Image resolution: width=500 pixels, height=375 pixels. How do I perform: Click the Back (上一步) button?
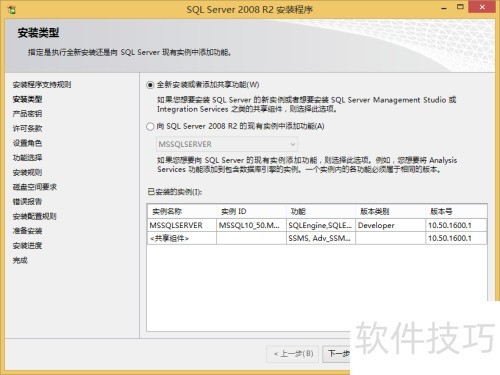point(292,354)
